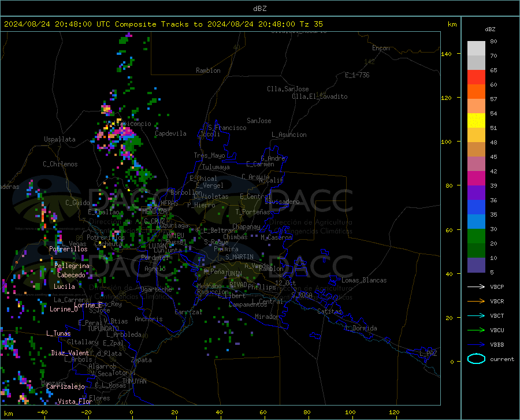Click the orange 60 dBZ swatch
The width and height of the screenshot is (520, 420).
pos(476,92)
